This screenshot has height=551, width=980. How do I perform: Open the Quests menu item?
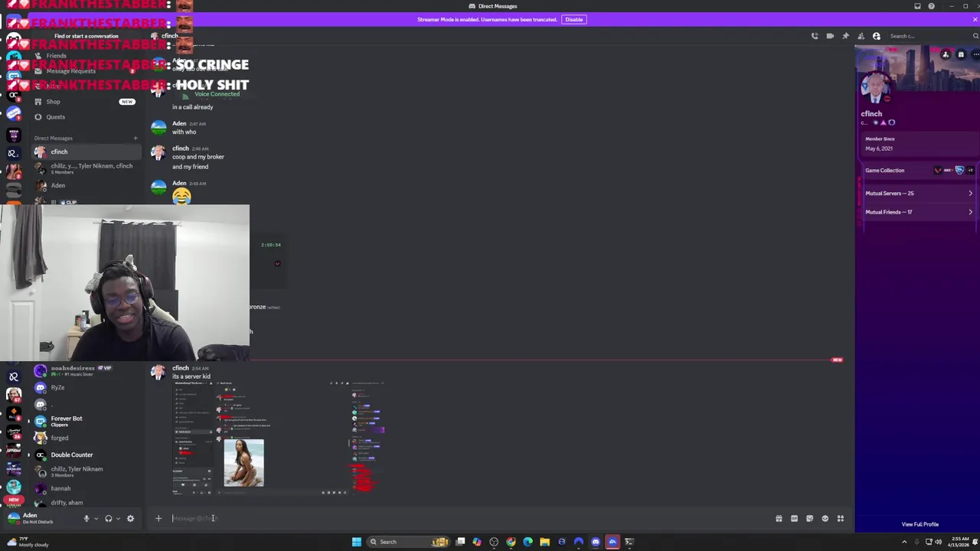pos(84,117)
